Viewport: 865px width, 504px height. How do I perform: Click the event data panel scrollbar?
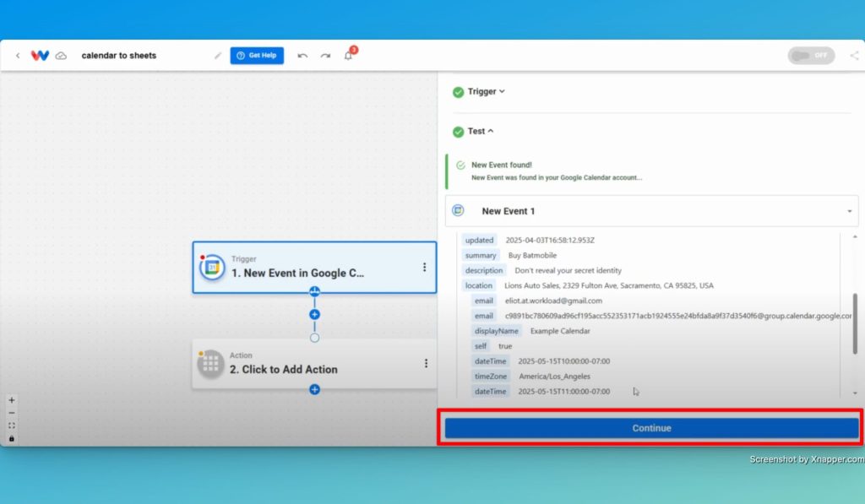[855, 323]
